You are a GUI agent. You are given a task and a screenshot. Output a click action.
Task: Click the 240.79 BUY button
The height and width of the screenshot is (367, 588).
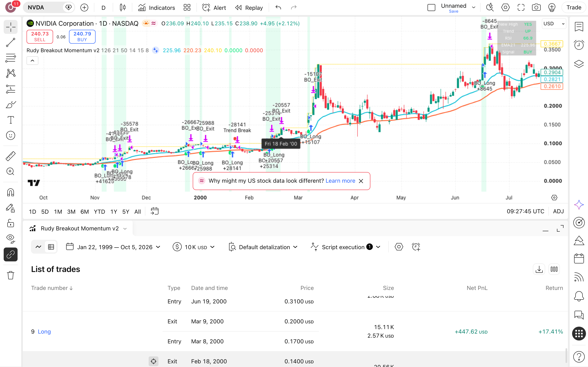[x=82, y=37]
